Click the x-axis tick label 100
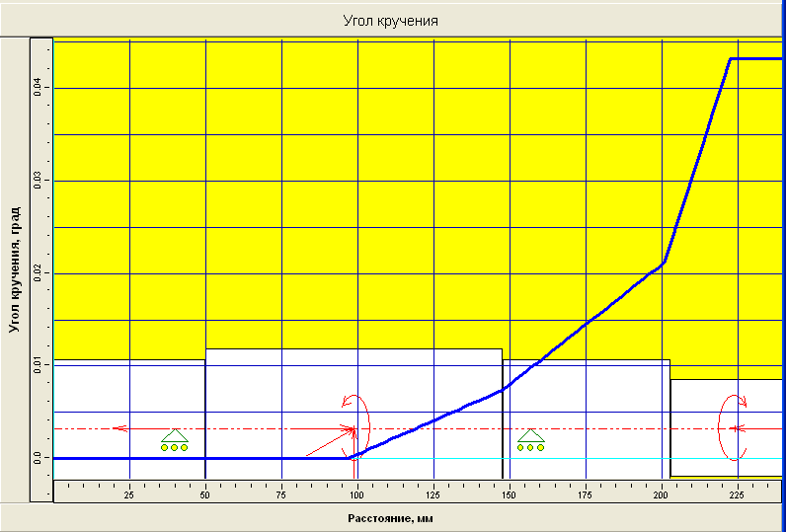The height and width of the screenshot is (532, 786). [356, 495]
